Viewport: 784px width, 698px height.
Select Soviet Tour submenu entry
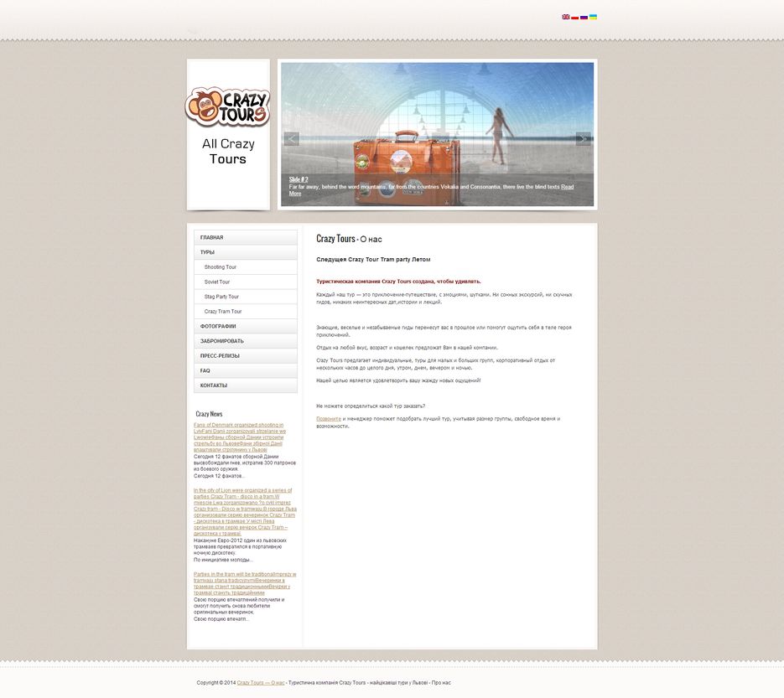pyautogui.click(x=246, y=282)
